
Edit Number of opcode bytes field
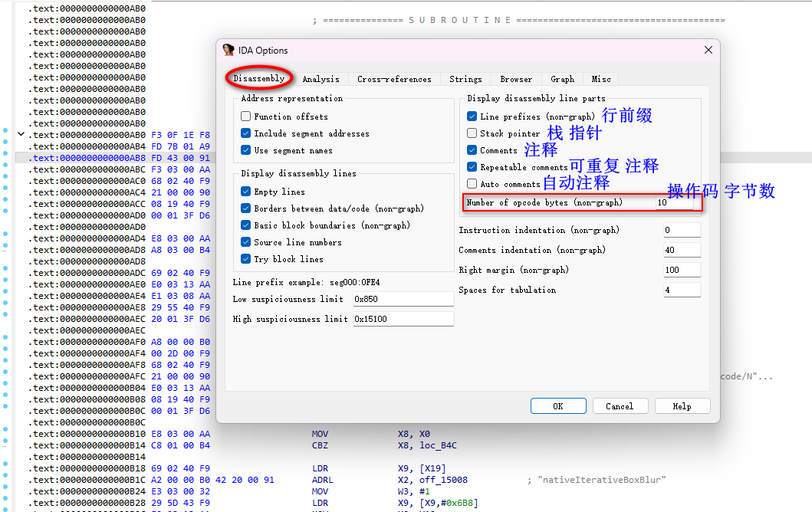674,202
